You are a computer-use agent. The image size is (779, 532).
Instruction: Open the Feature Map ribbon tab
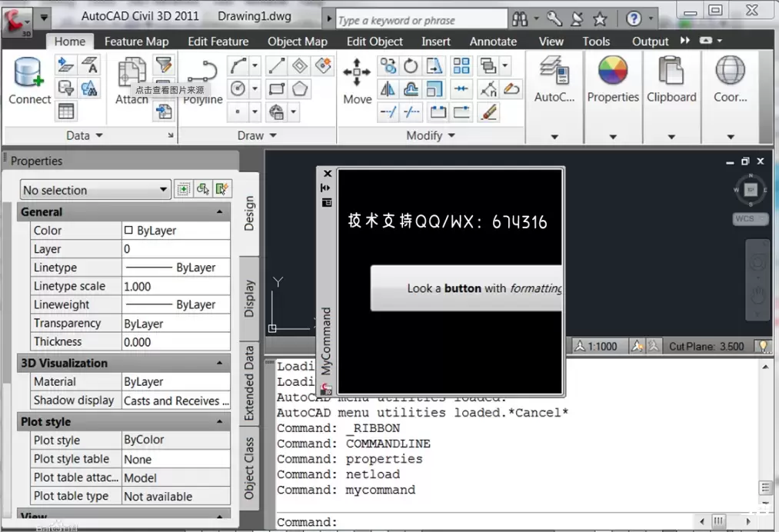click(x=137, y=42)
